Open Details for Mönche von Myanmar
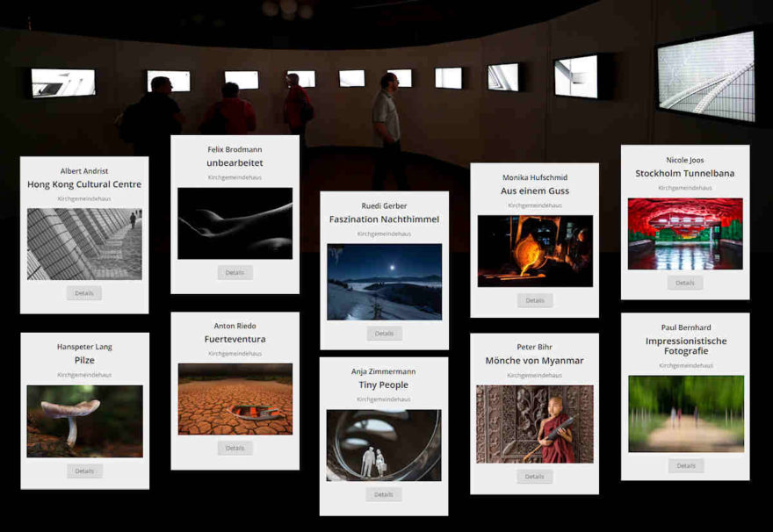 pos(535,477)
